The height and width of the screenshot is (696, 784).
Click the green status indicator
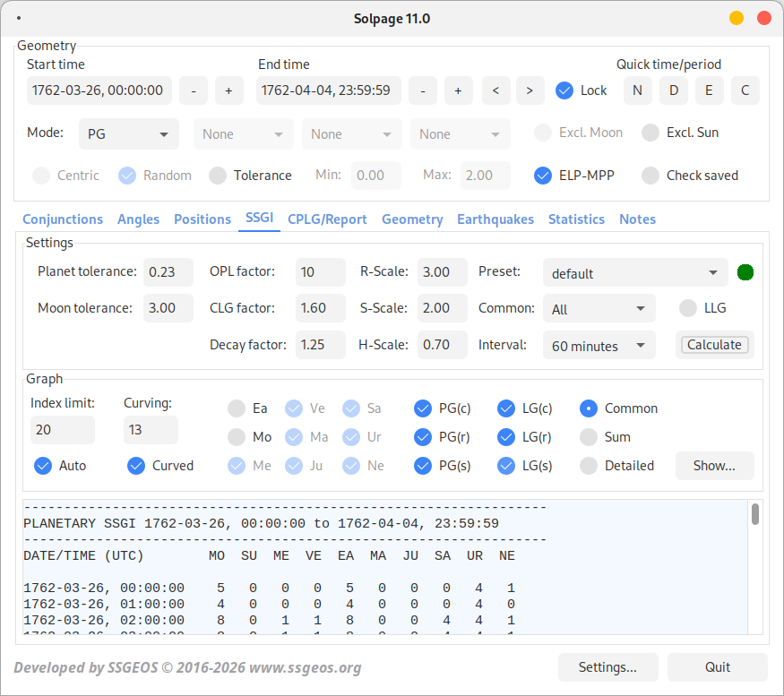point(745,272)
